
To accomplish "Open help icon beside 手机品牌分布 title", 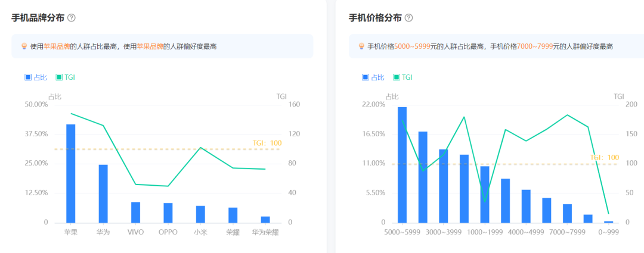I will [x=72, y=18].
